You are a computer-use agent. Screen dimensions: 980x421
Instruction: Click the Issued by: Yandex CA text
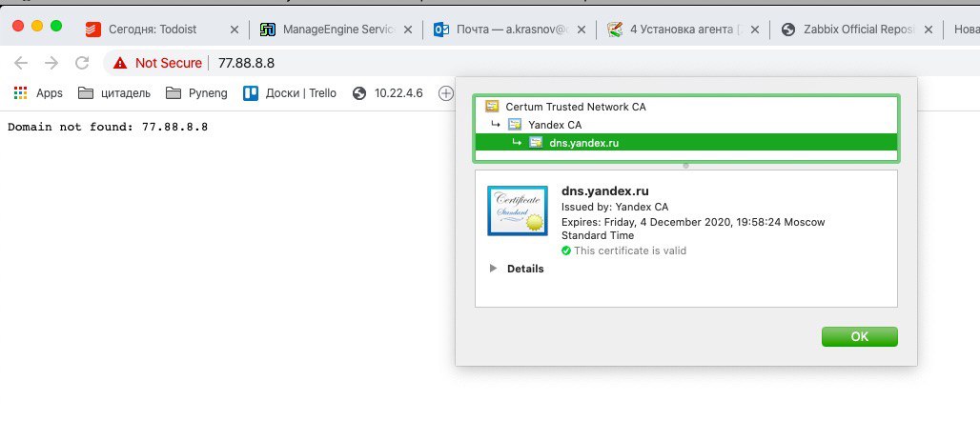pyautogui.click(x=615, y=207)
